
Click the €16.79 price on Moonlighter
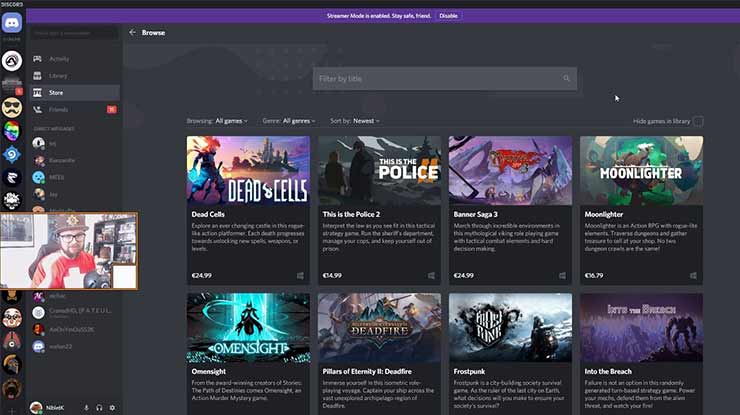[x=594, y=276]
